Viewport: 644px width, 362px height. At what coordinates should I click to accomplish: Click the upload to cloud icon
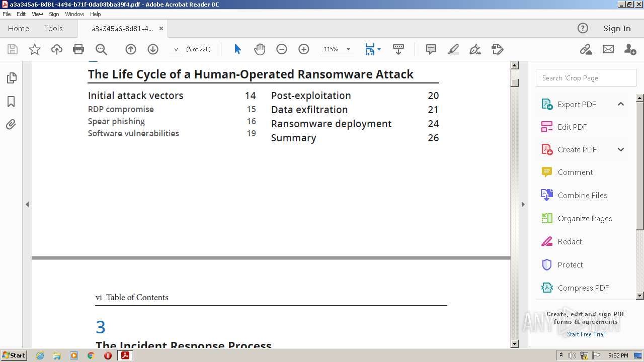pyautogui.click(x=57, y=49)
